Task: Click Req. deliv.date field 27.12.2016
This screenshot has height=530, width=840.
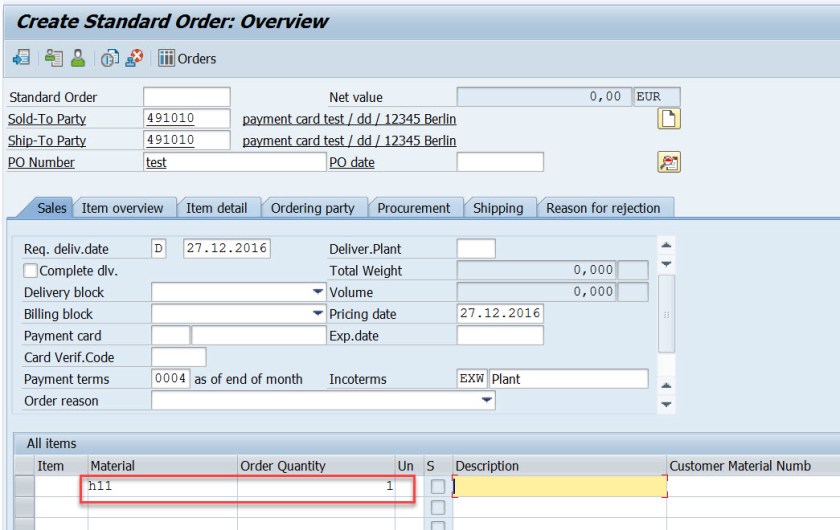Action: [x=227, y=249]
